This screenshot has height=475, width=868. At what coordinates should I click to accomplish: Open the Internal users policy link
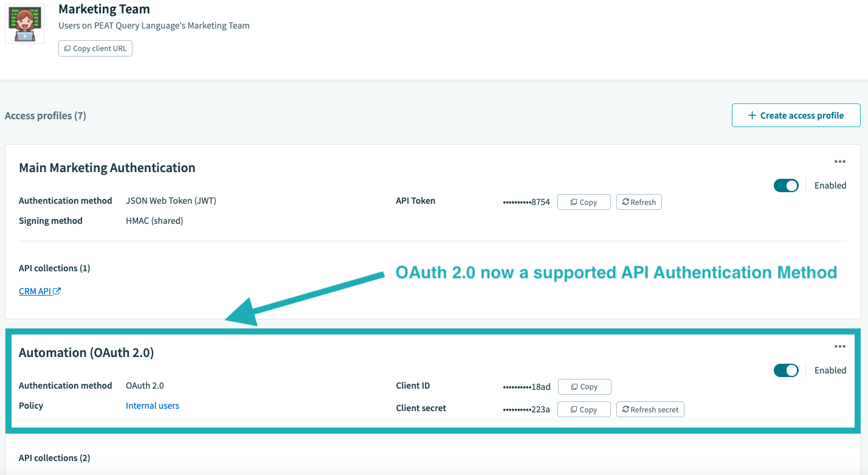tap(153, 406)
